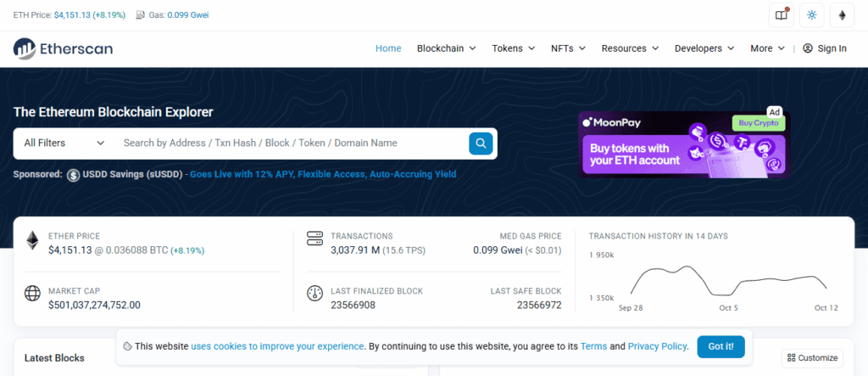Click the MoonPay Buy Crypto ad banner

tap(682, 144)
